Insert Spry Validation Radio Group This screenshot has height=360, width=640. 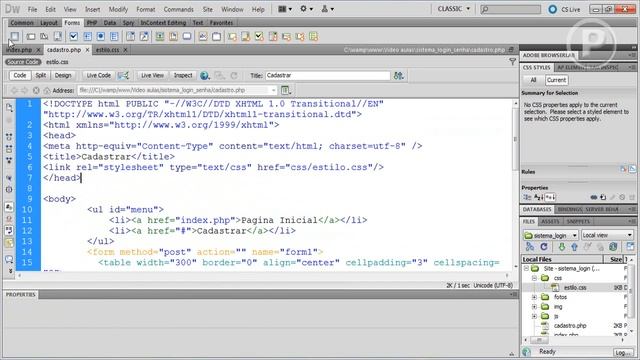click(x=313, y=36)
